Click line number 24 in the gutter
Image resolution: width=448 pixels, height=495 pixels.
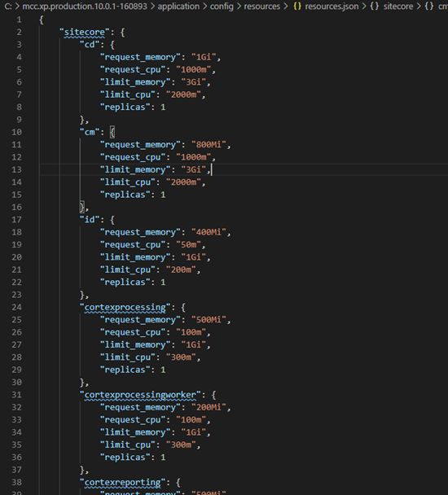pyautogui.click(x=17, y=307)
